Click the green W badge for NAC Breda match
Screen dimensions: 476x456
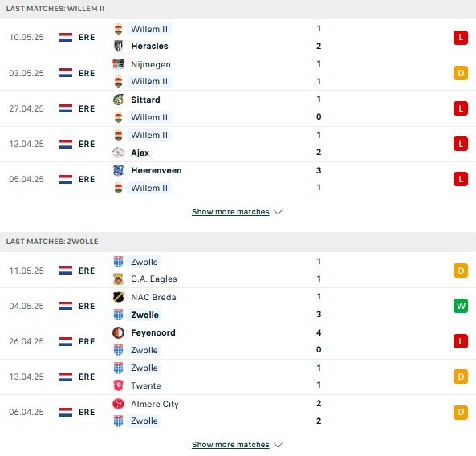461,306
